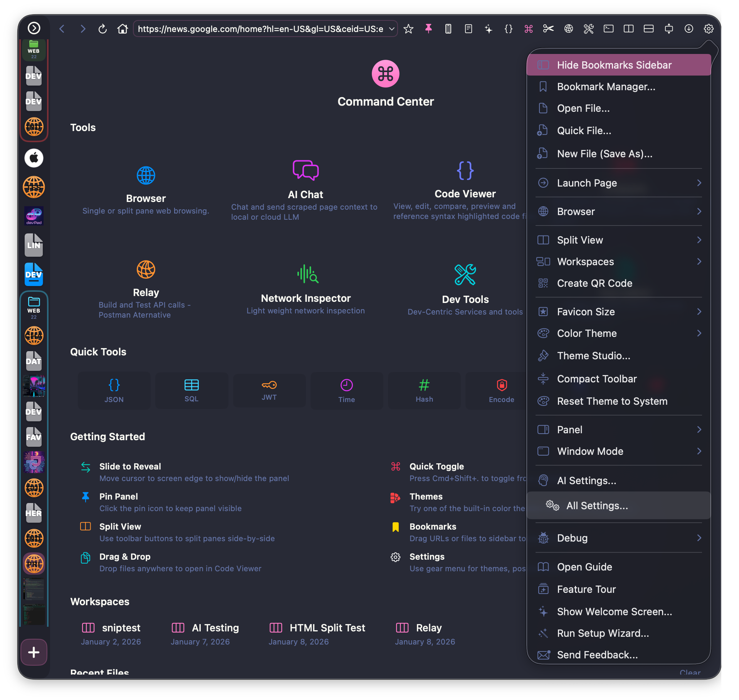Open the JWT quick tool
Viewport: 739px width, 700px height.
point(269,390)
